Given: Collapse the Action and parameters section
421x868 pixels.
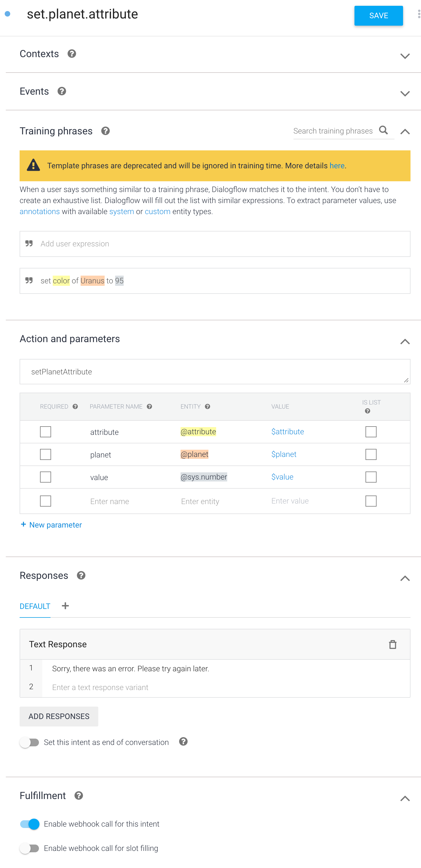Looking at the screenshot, I should (x=405, y=342).
